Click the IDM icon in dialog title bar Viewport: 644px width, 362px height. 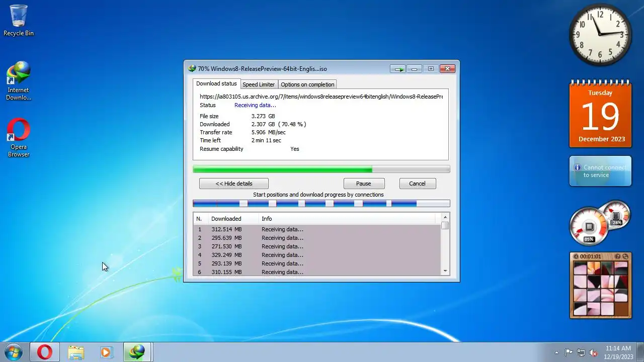coord(192,69)
